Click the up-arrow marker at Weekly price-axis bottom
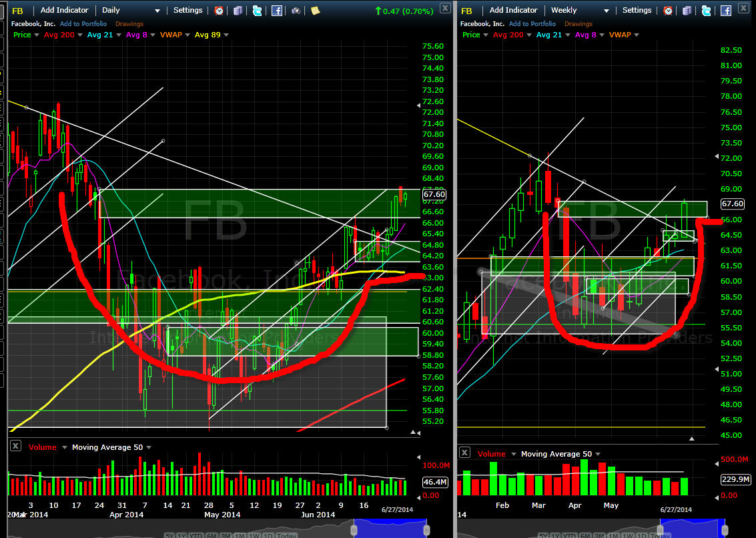756x538 pixels. [x=691, y=439]
